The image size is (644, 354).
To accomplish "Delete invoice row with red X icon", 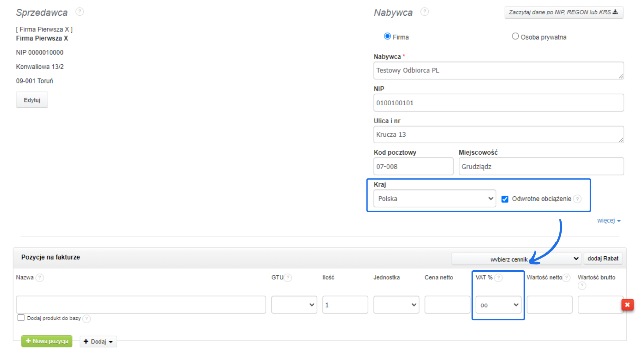I will [627, 305].
